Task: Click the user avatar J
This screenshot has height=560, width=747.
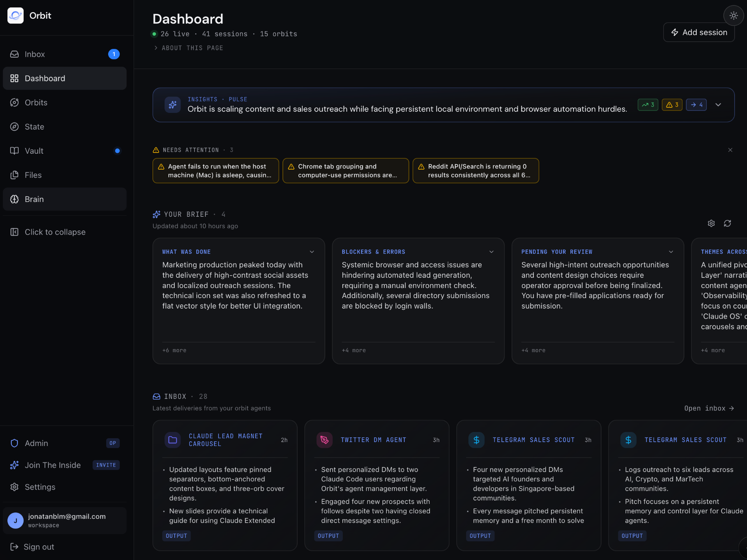Action: point(16,520)
